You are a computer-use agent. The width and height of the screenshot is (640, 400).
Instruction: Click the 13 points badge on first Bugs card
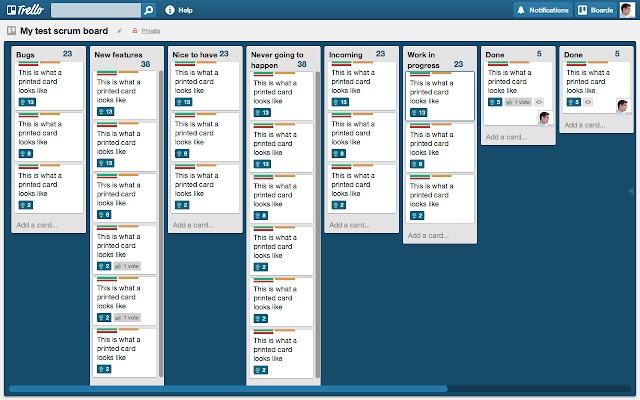pyautogui.click(x=27, y=102)
